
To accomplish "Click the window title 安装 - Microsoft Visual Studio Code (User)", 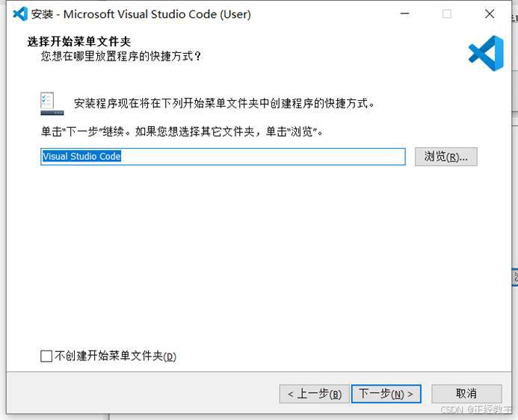I will coord(141,14).
